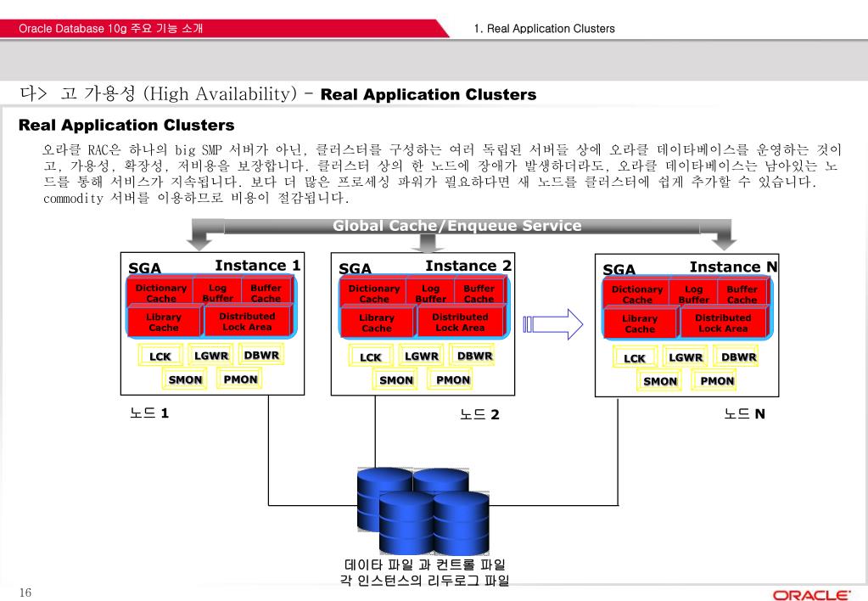Select Dictionary Cache box in Instance 2
The image size is (868, 601).
pyautogui.click(x=373, y=293)
